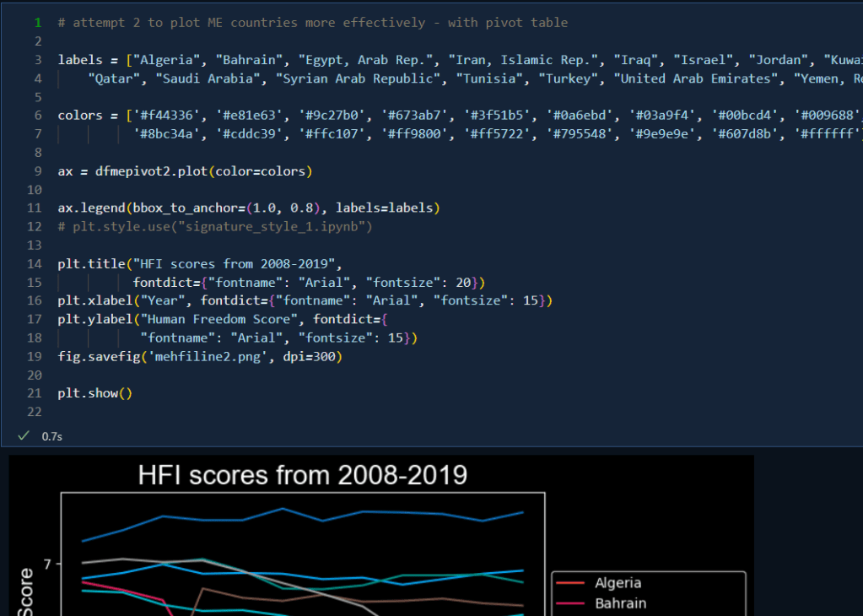
Task: Click line number 19 in the gutter
Action: pyautogui.click(x=35, y=356)
